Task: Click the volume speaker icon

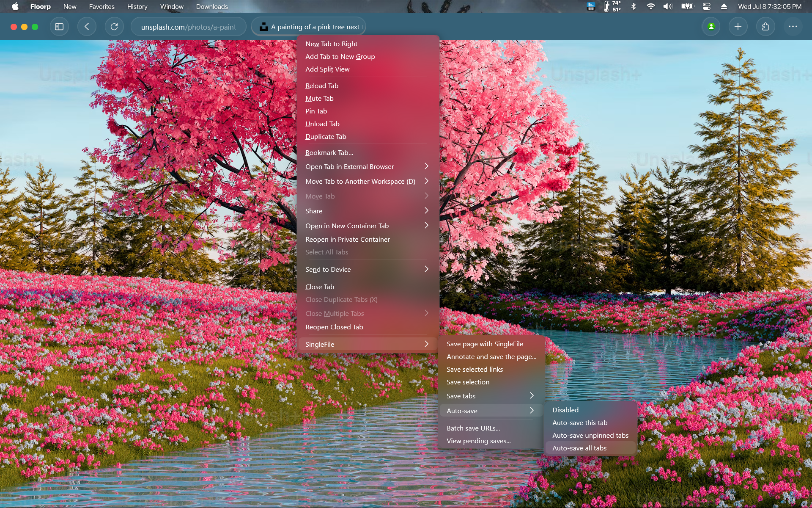Action: (x=668, y=6)
